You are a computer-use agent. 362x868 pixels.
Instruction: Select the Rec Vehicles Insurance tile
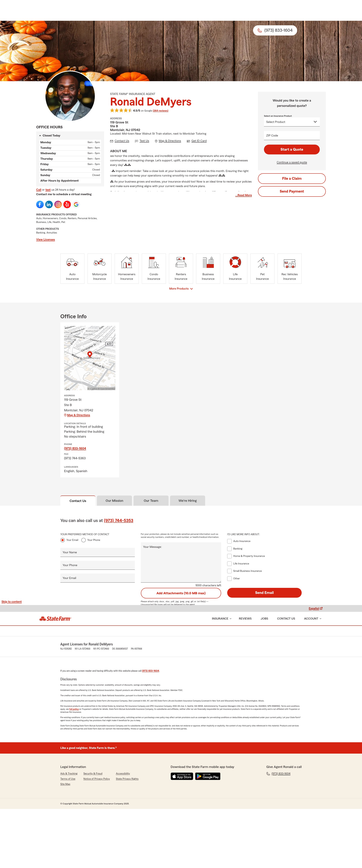(x=289, y=269)
